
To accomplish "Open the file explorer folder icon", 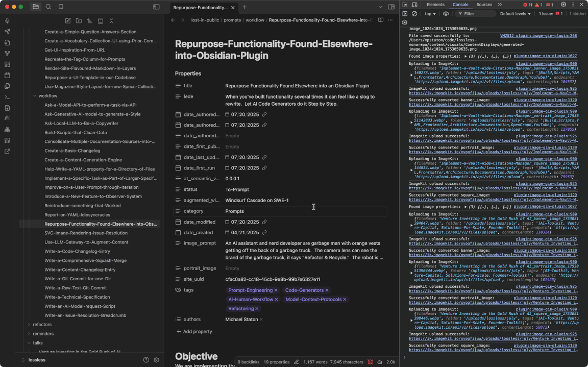I will point(36,7).
